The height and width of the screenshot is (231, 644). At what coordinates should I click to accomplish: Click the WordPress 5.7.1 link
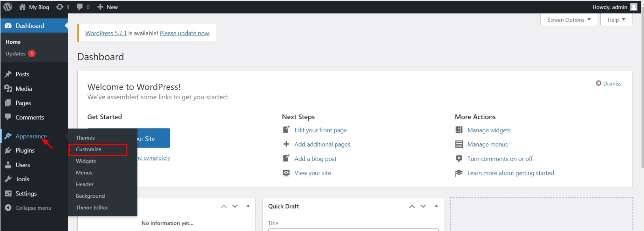106,33
